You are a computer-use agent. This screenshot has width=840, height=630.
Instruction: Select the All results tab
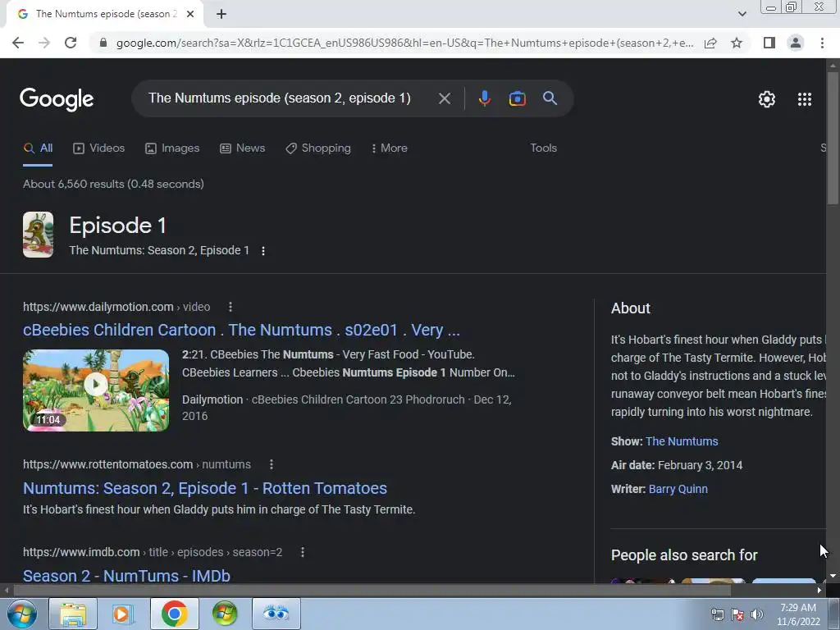38,148
